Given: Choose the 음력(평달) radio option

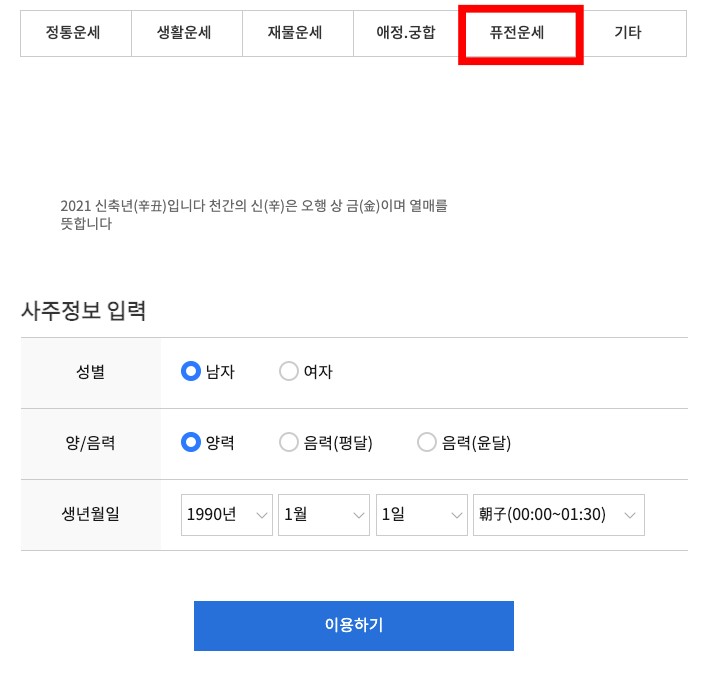Looking at the screenshot, I should click(x=289, y=442).
